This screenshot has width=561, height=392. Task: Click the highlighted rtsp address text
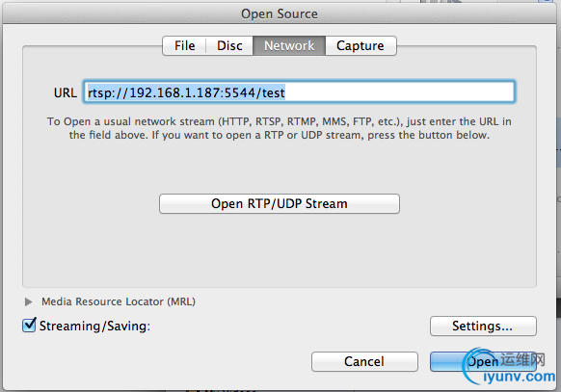(x=186, y=92)
